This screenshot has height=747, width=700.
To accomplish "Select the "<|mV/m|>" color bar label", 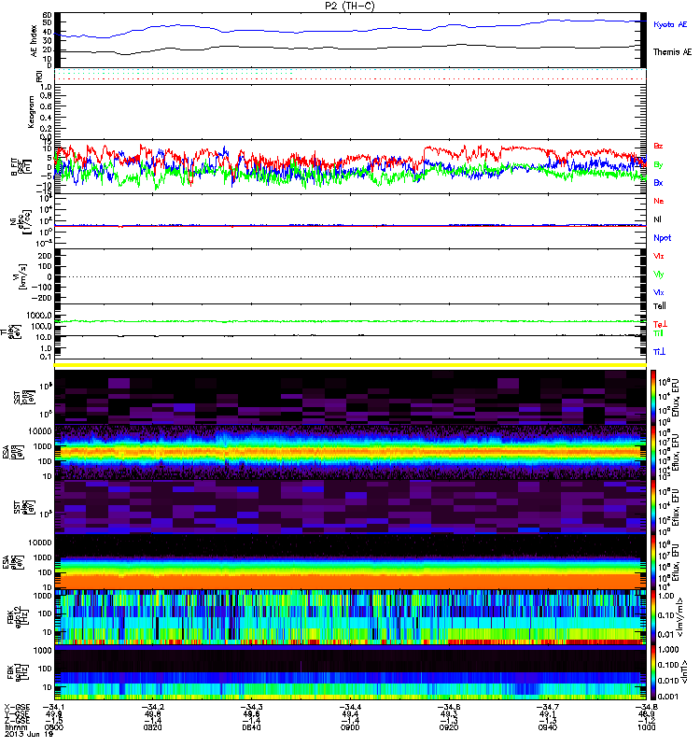I will tap(681, 617).
